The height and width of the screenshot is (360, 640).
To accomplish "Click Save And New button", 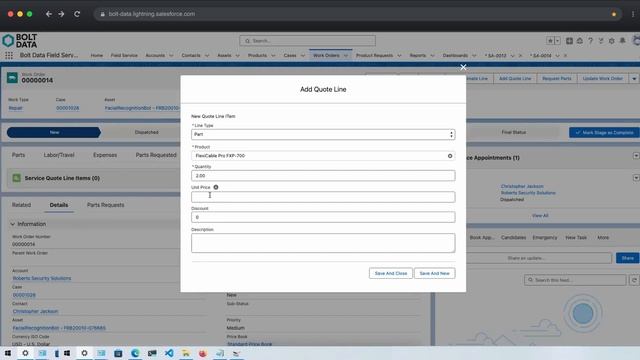I will pyautogui.click(x=434, y=273).
